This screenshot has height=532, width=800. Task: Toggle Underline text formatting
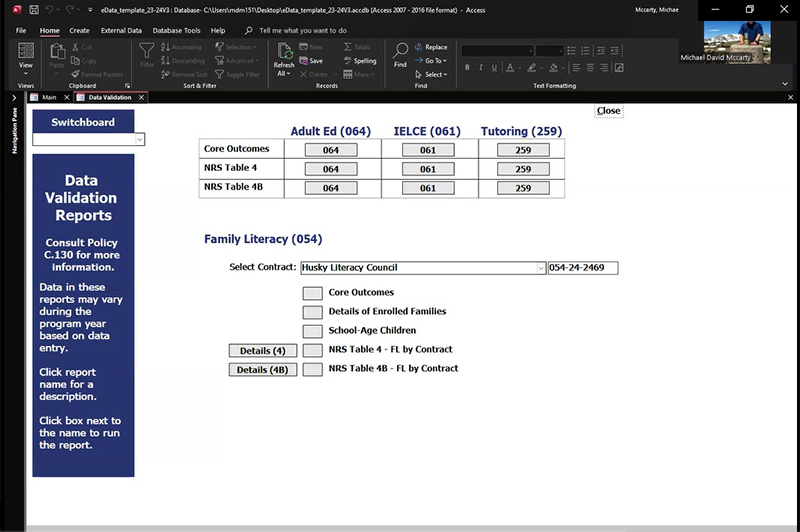pos(494,67)
